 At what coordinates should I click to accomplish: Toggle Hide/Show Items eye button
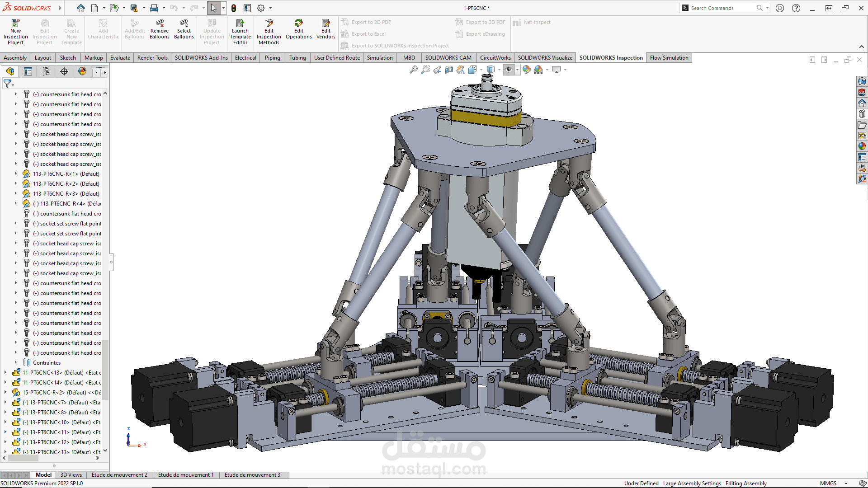click(x=509, y=70)
